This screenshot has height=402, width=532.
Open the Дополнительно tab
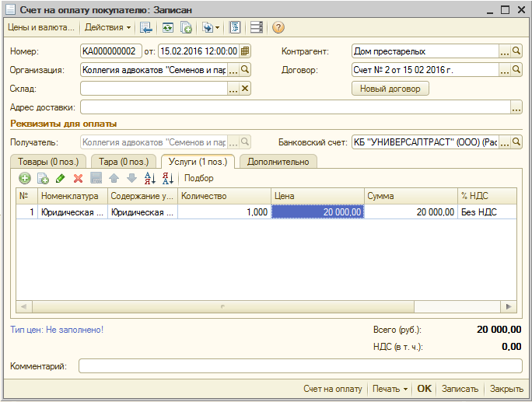(278, 162)
